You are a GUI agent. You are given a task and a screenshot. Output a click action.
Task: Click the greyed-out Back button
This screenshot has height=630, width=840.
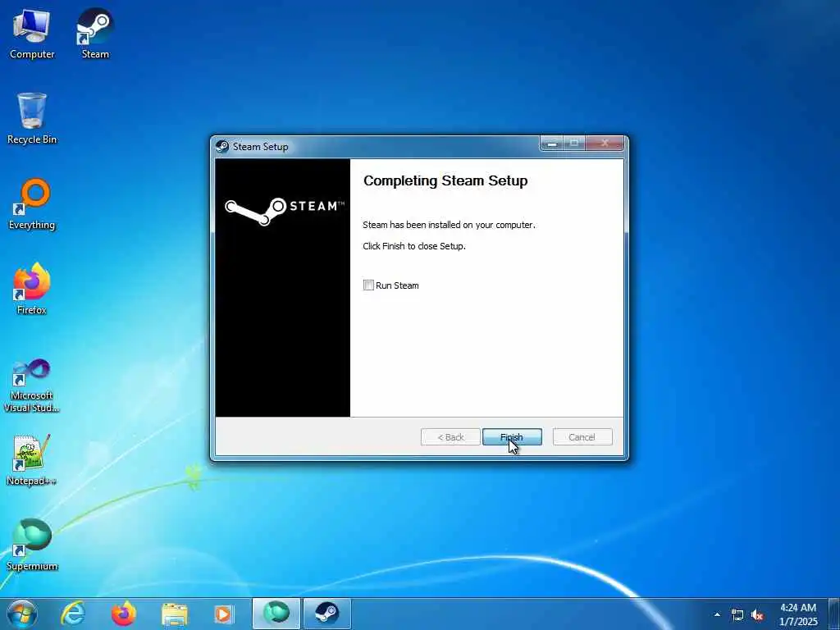click(450, 437)
